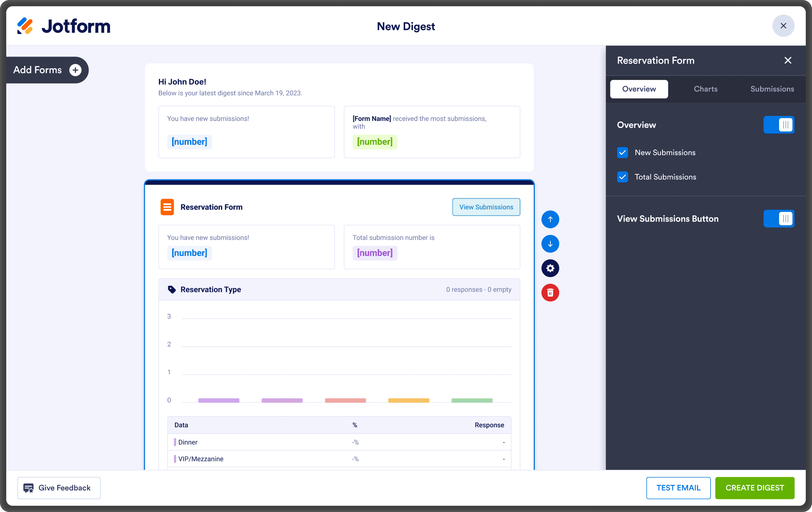Close the Reservation Form side panel
The image size is (812, 512).
coord(788,60)
